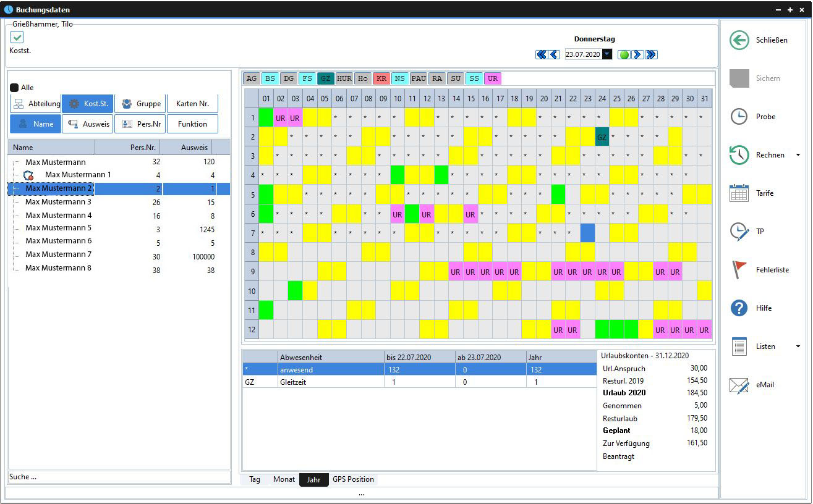Open the Hilfe question mark icon

(739, 308)
